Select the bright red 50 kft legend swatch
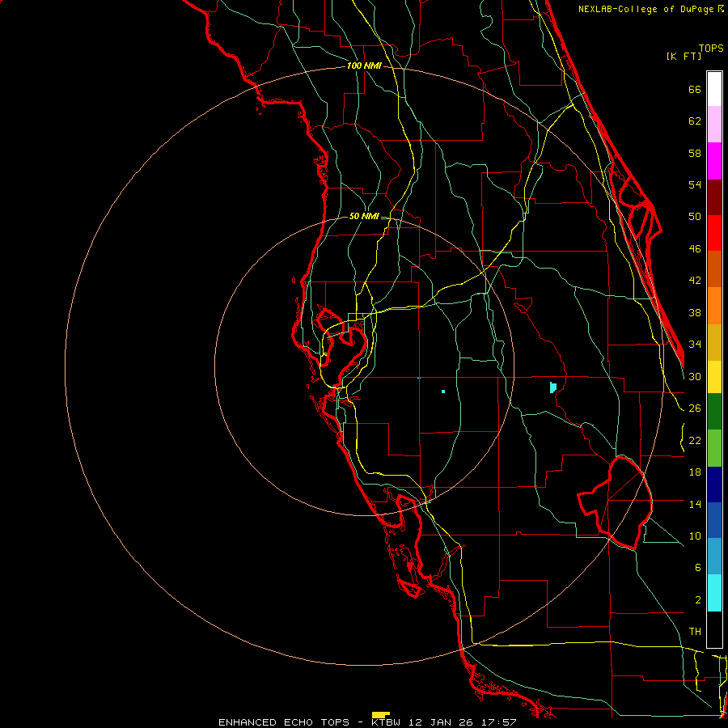This screenshot has width=728, height=728. coord(714,233)
